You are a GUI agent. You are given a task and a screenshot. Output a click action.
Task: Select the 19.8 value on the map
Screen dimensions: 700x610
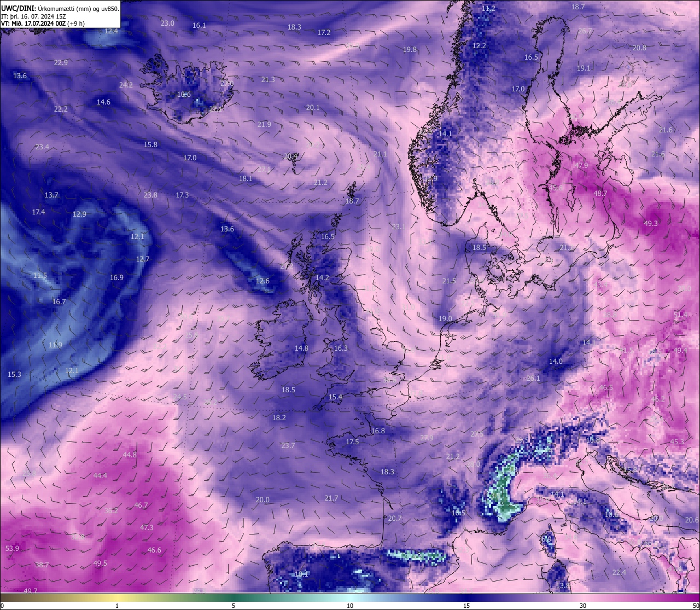(x=410, y=49)
